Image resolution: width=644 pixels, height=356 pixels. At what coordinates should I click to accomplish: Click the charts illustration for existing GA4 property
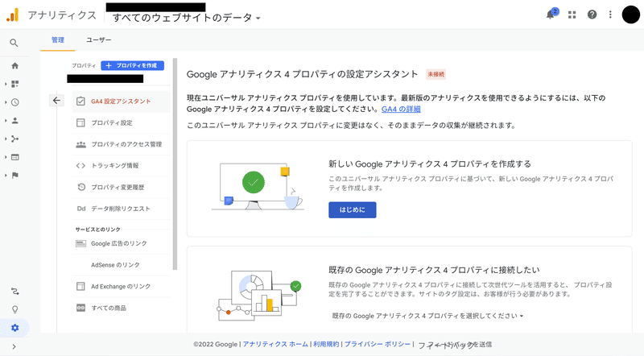pyautogui.click(x=258, y=295)
